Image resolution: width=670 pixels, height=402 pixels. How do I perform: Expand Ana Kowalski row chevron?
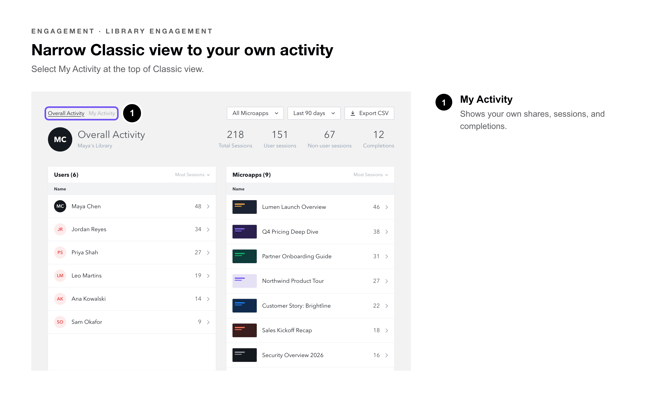(208, 299)
